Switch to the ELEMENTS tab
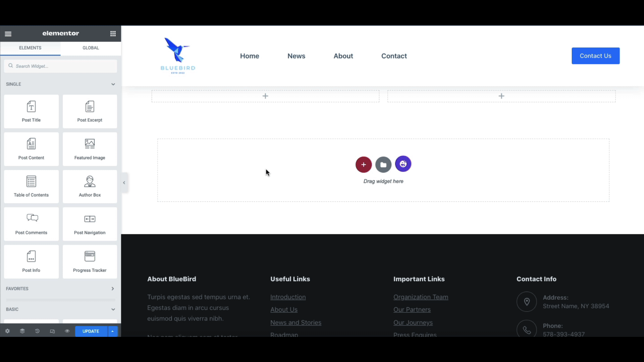Viewport: 644px width, 362px height. point(30,48)
